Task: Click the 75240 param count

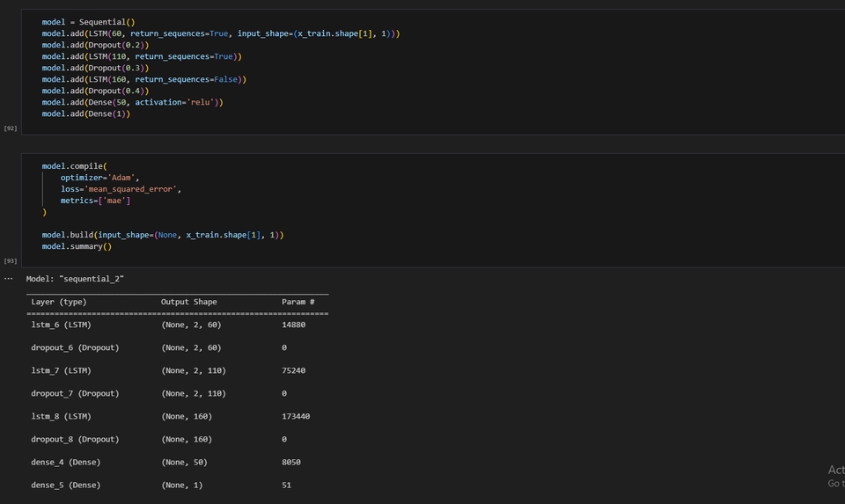Action: 294,370
